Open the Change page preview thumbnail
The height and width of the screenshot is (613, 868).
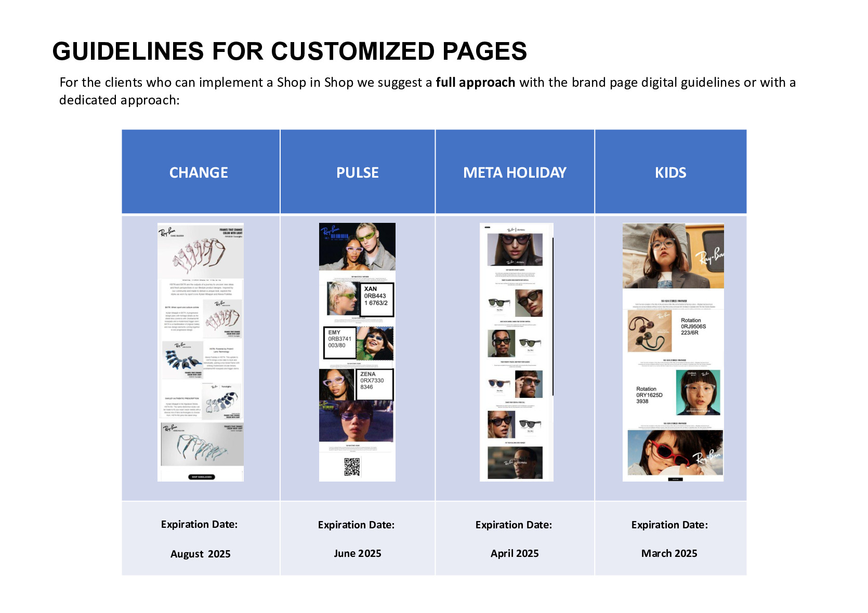tap(201, 352)
